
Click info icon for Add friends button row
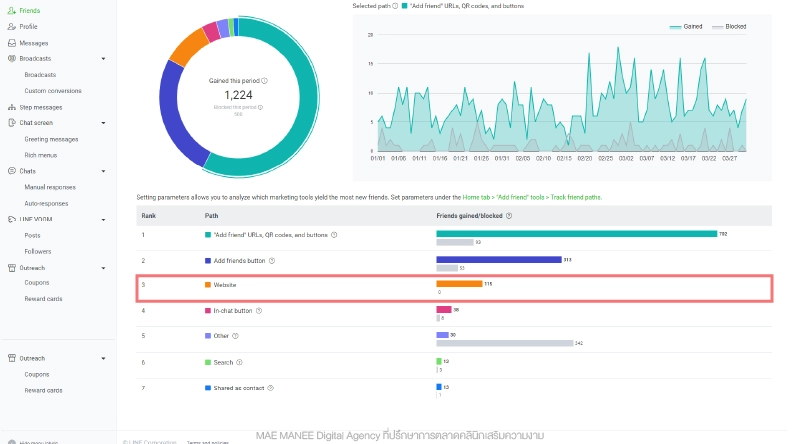(x=272, y=261)
